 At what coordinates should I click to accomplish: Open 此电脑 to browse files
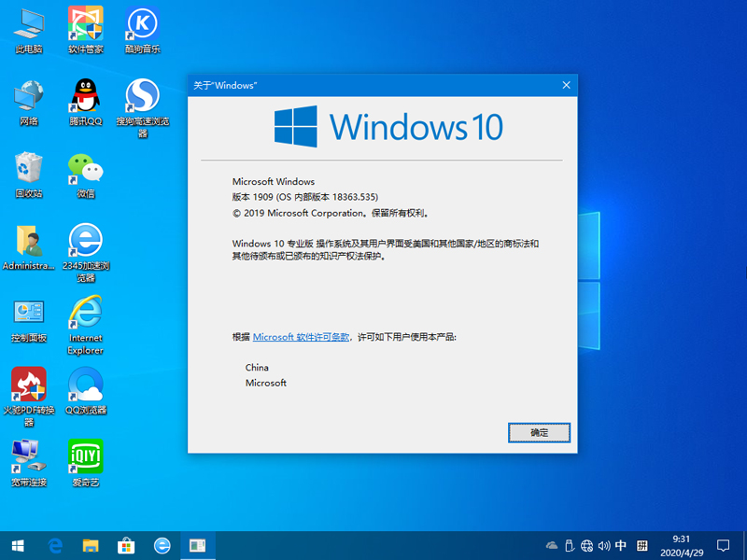pyautogui.click(x=28, y=23)
